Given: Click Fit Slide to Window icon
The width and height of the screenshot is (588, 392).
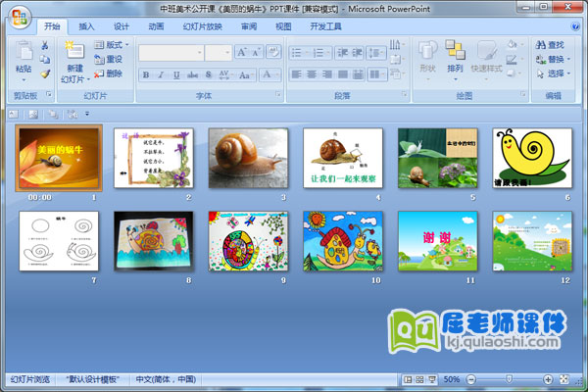Looking at the screenshot, I should [x=564, y=379].
